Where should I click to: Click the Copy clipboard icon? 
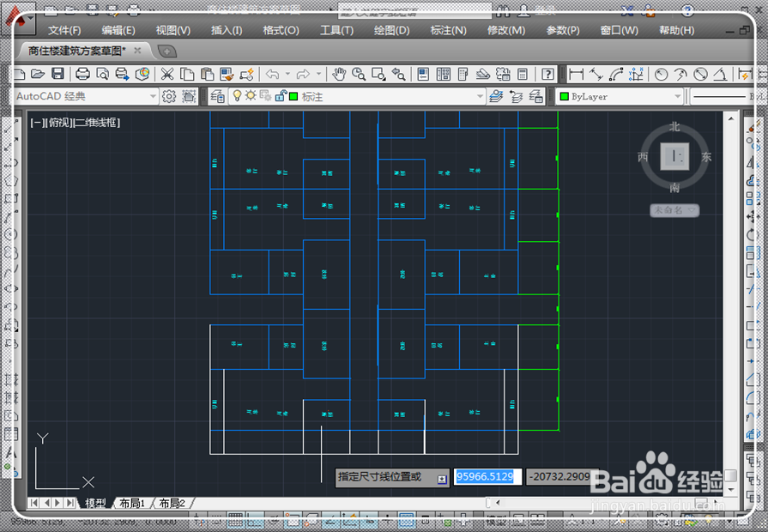pyautogui.click(x=187, y=75)
